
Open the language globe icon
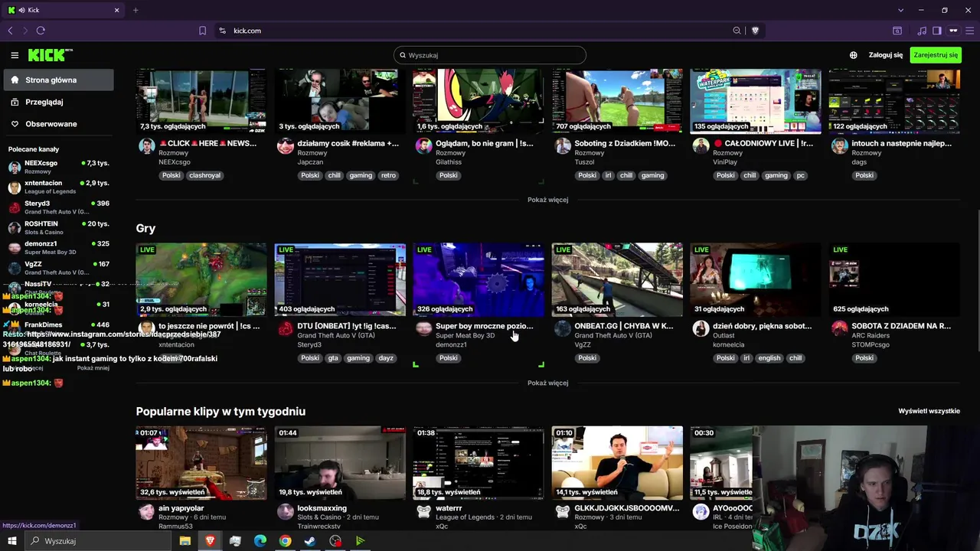tap(854, 55)
